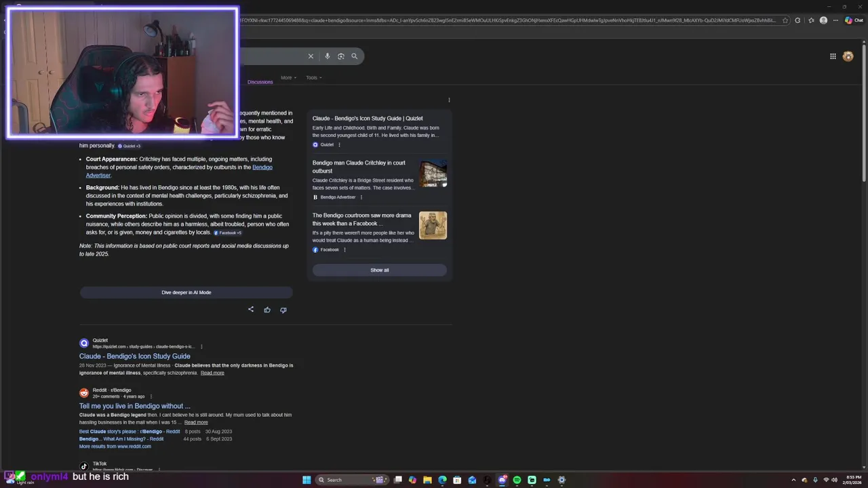Thumbs down the AI overview

[283, 310]
